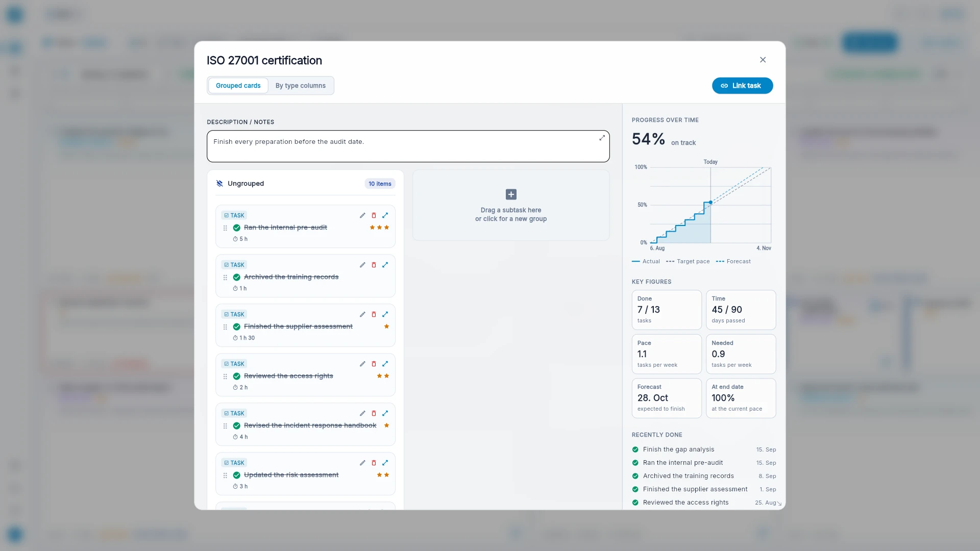Delete the 'Reviewed the access rights' task
Image resolution: width=980 pixels, height=551 pixels.
click(374, 364)
